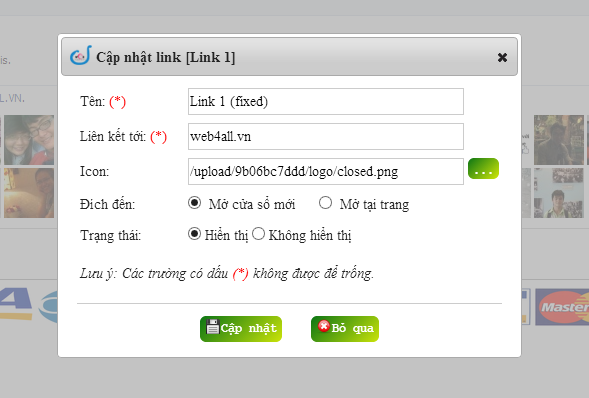This screenshot has height=398, width=589.
Task: Click the Bỏ qua button
Action: point(345,329)
